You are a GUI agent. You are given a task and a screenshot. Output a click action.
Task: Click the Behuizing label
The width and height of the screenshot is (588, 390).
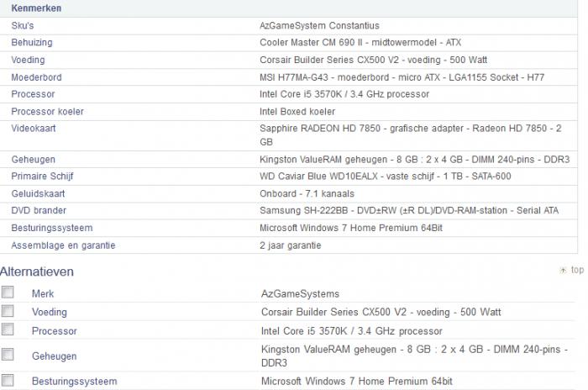tap(32, 42)
